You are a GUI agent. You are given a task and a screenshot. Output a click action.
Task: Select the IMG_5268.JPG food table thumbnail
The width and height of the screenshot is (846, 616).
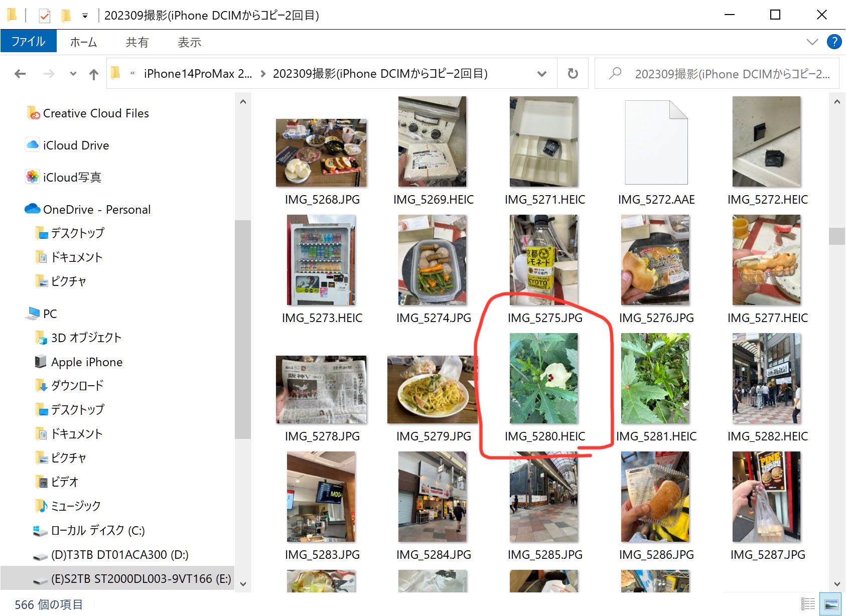pyautogui.click(x=321, y=152)
